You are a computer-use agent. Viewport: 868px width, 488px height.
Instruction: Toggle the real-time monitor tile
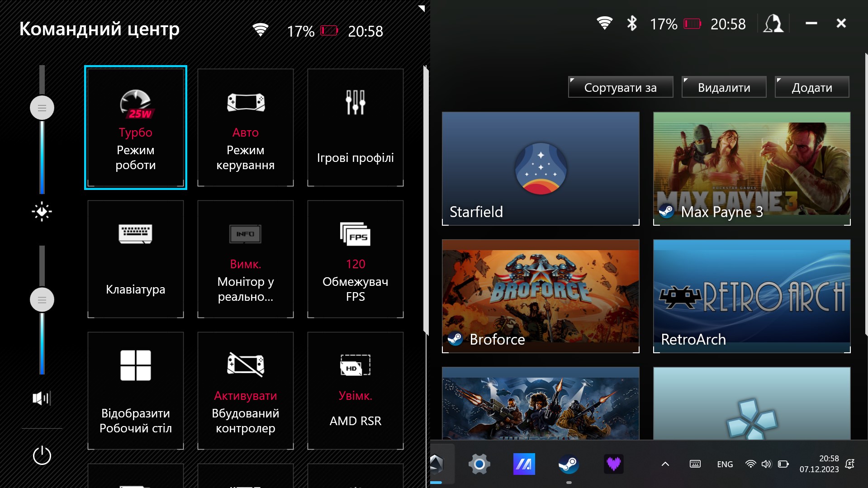point(245,259)
